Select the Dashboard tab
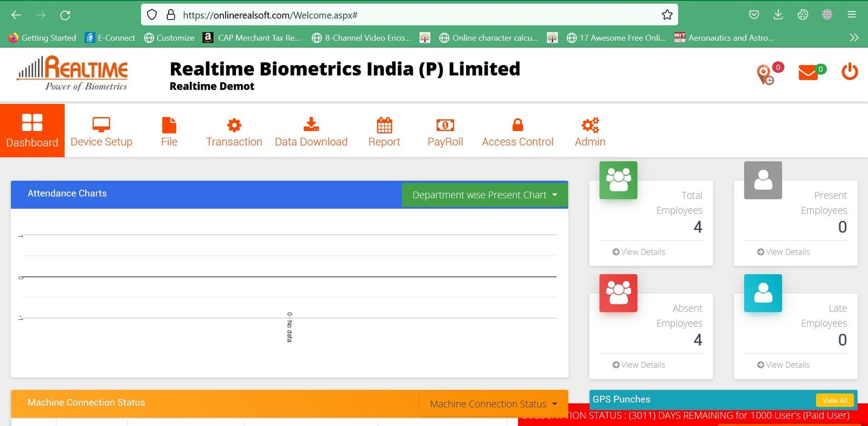This screenshot has height=426, width=868. (x=32, y=131)
